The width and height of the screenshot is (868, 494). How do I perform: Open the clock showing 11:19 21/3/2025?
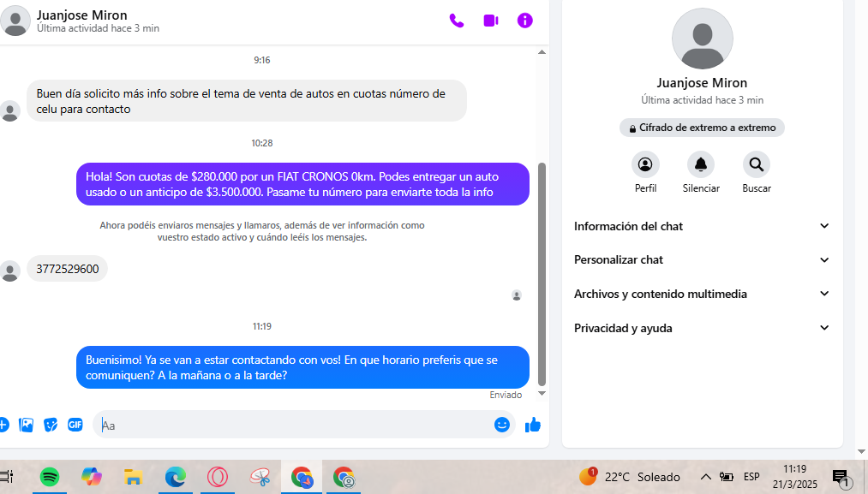tap(795, 477)
